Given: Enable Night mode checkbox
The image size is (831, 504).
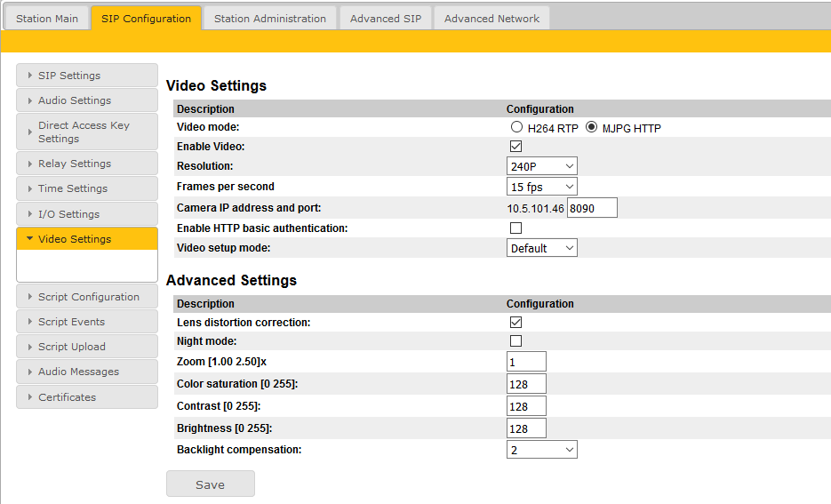Looking at the screenshot, I should [x=515, y=341].
